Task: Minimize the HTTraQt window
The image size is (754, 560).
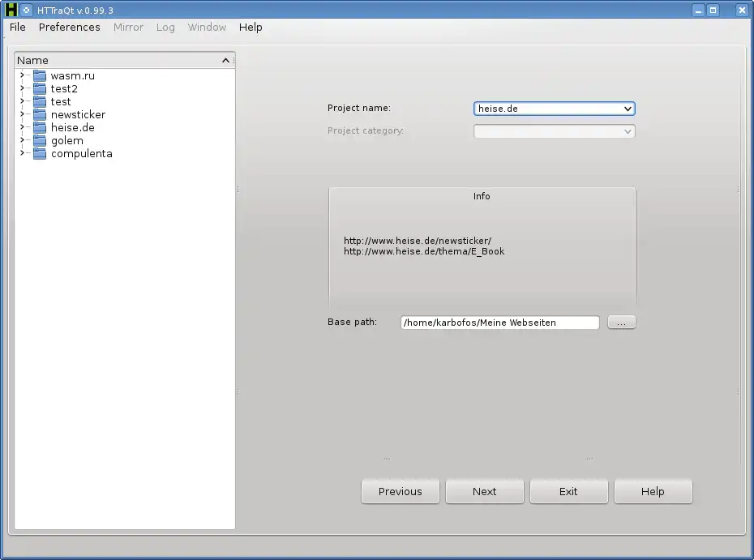Action: pyautogui.click(x=699, y=10)
